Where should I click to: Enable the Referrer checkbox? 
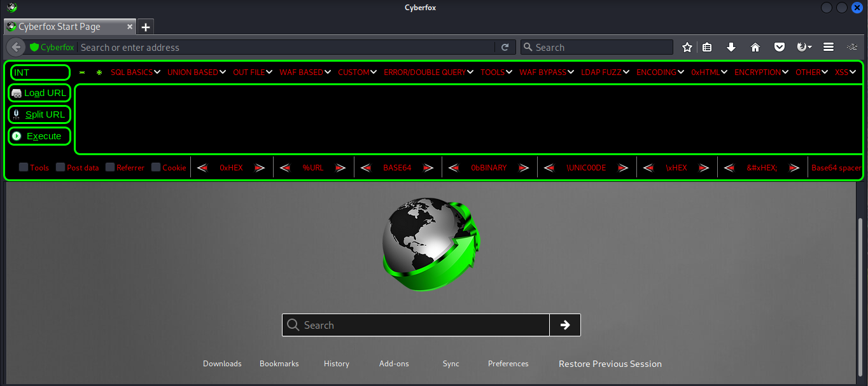pos(110,167)
